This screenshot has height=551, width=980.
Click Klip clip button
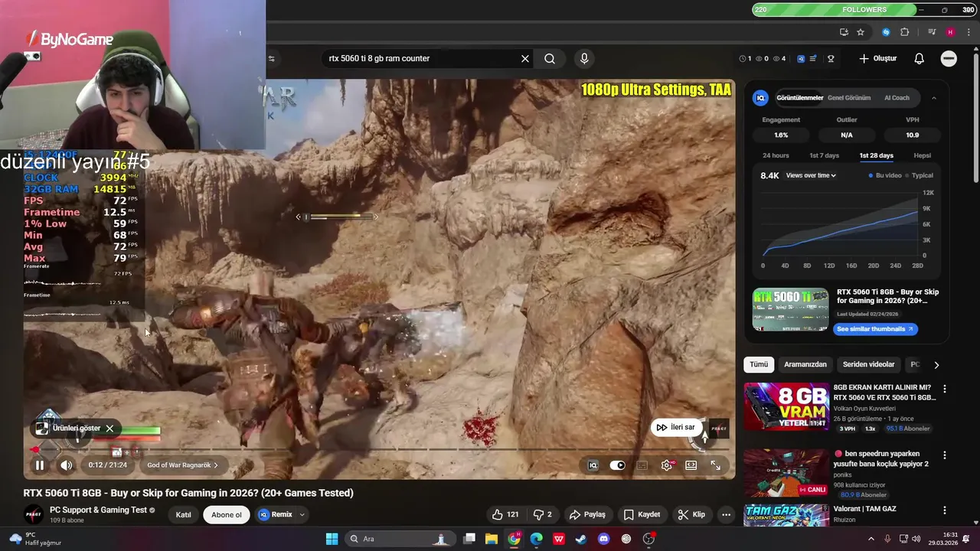coord(692,514)
